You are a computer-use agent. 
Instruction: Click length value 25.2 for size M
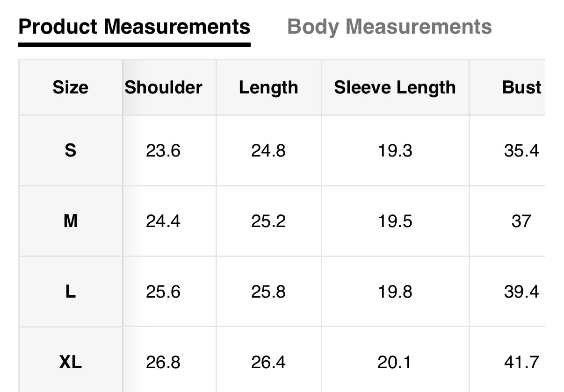click(x=268, y=221)
